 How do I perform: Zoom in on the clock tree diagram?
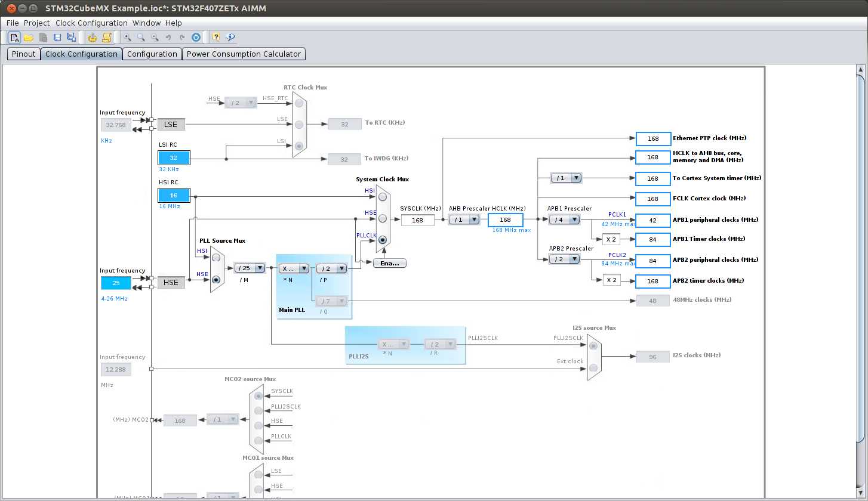click(127, 38)
